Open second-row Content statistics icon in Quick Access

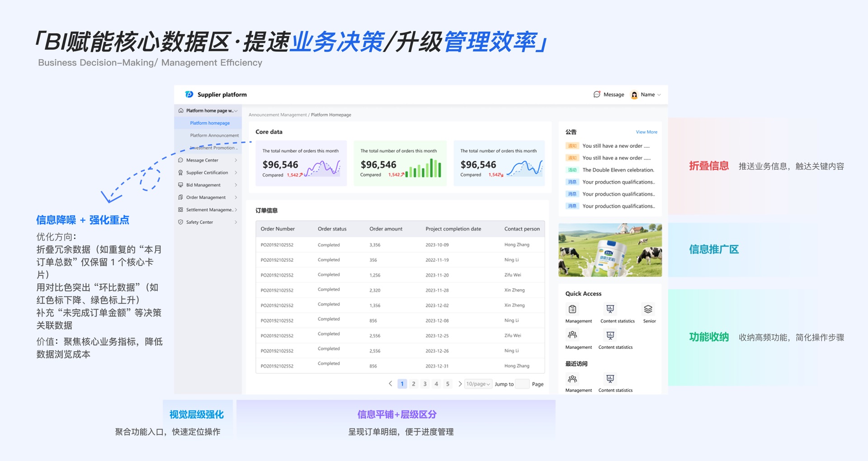click(610, 335)
